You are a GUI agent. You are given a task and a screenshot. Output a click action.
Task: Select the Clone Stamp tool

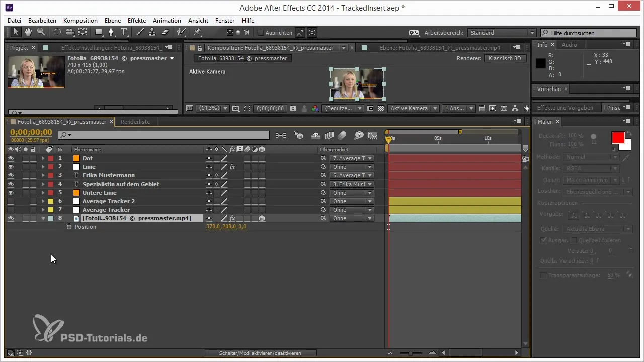(x=152, y=32)
